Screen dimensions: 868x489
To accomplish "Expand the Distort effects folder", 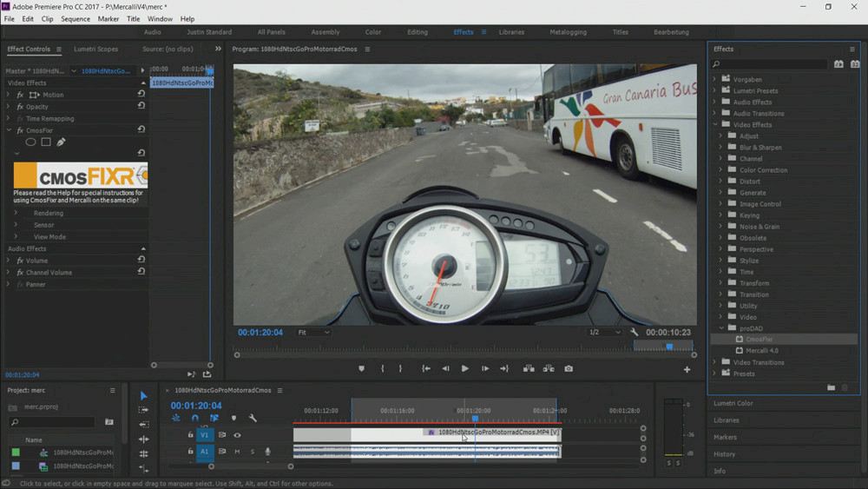I will click(x=720, y=181).
